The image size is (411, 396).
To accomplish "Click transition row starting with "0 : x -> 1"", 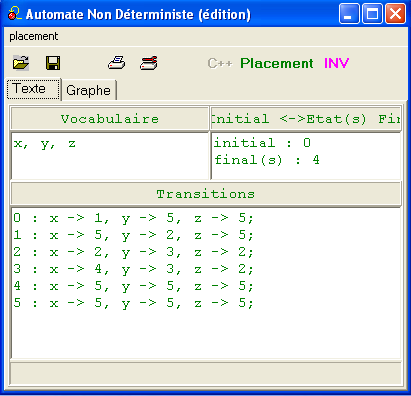I will 133,218.
